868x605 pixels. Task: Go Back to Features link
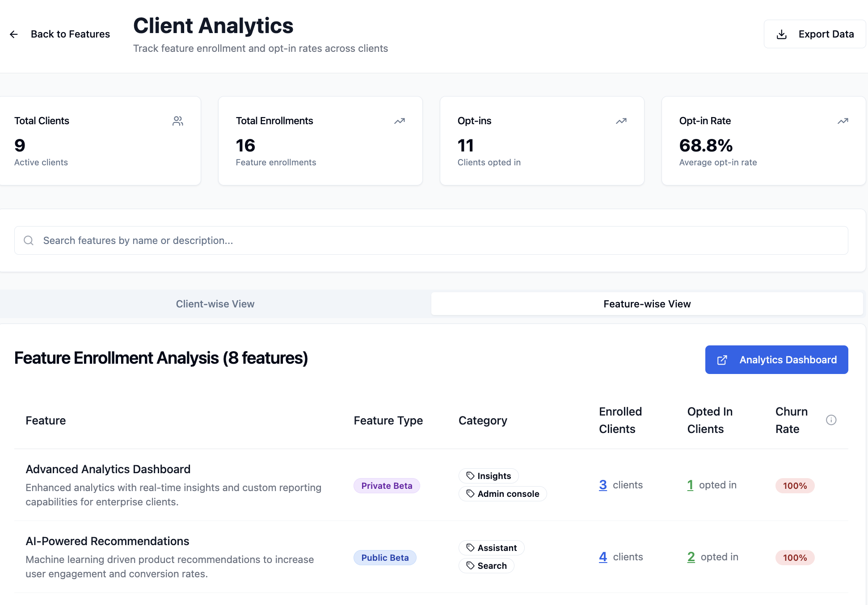tap(70, 34)
